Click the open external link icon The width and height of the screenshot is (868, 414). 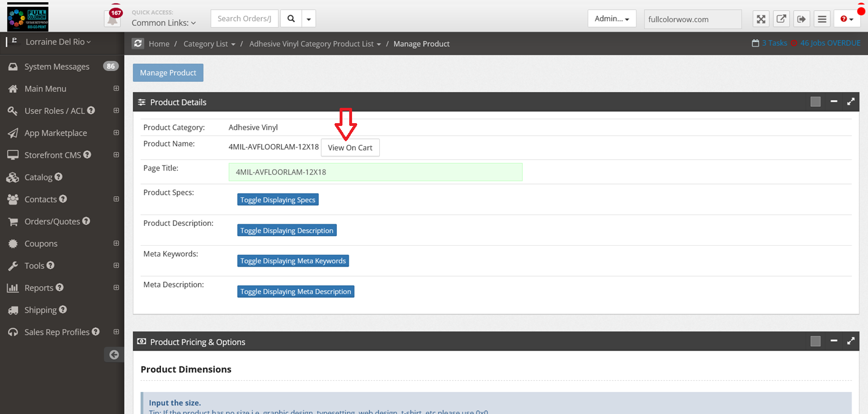[781, 19]
